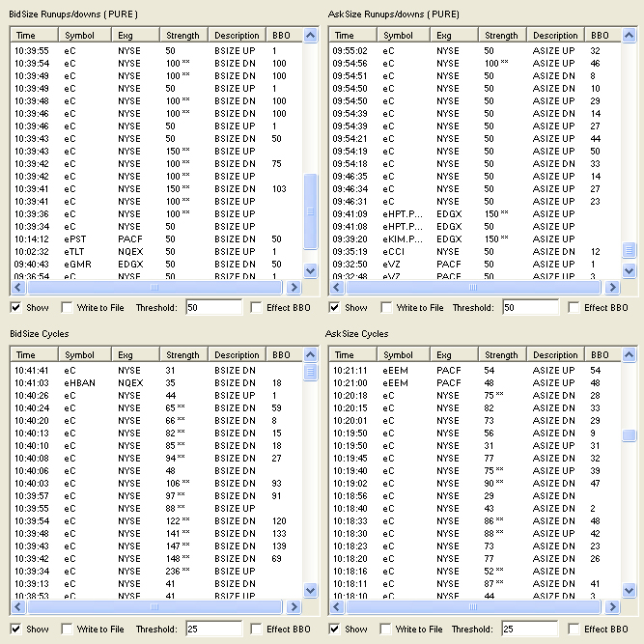Select the 09:39:20 eKIM.P... row
644x644 pixels.
tap(475, 239)
